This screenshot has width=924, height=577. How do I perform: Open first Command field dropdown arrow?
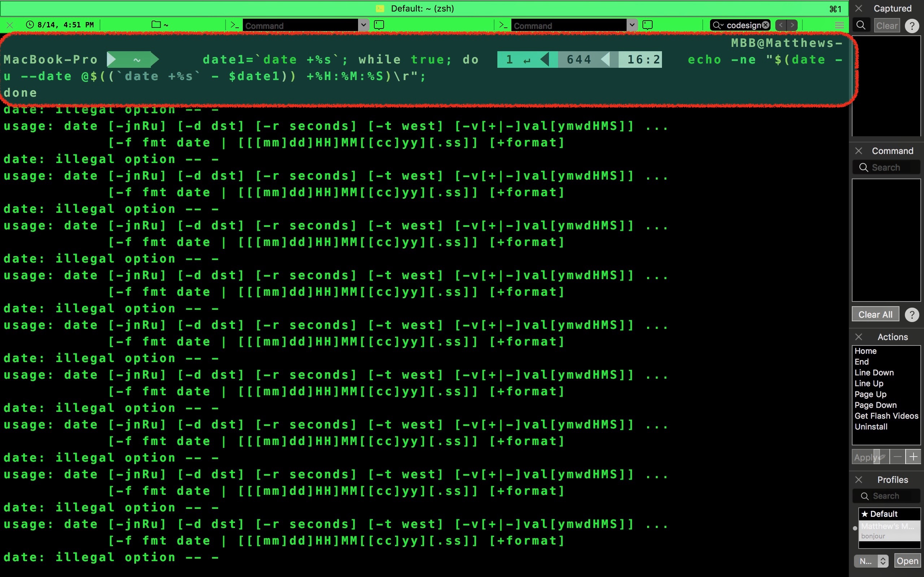[x=363, y=25]
